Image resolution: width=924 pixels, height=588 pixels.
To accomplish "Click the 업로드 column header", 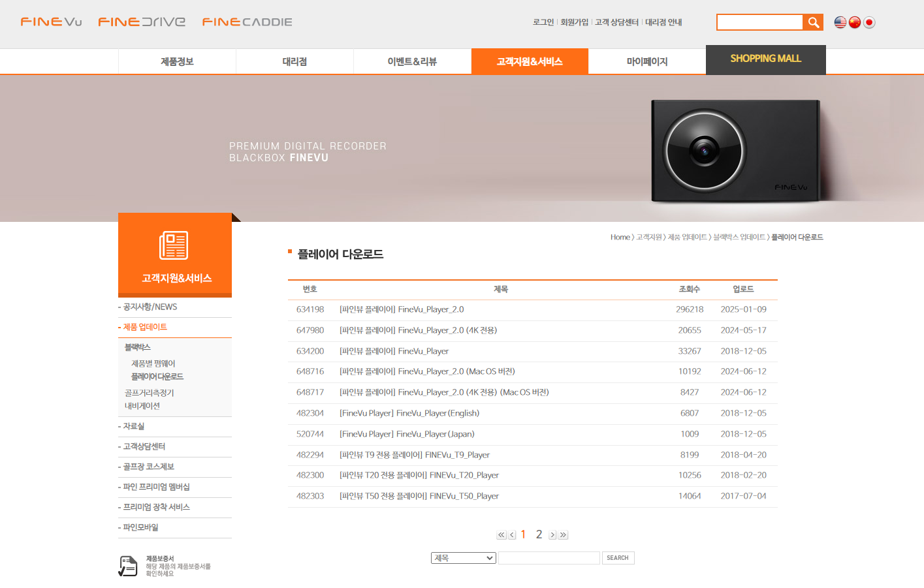I will (743, 289).
